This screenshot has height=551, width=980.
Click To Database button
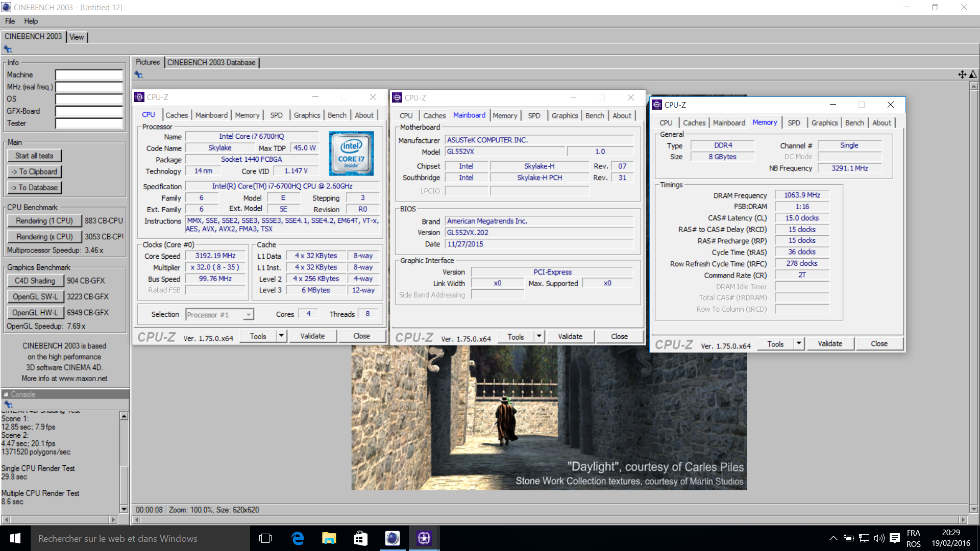34,187
